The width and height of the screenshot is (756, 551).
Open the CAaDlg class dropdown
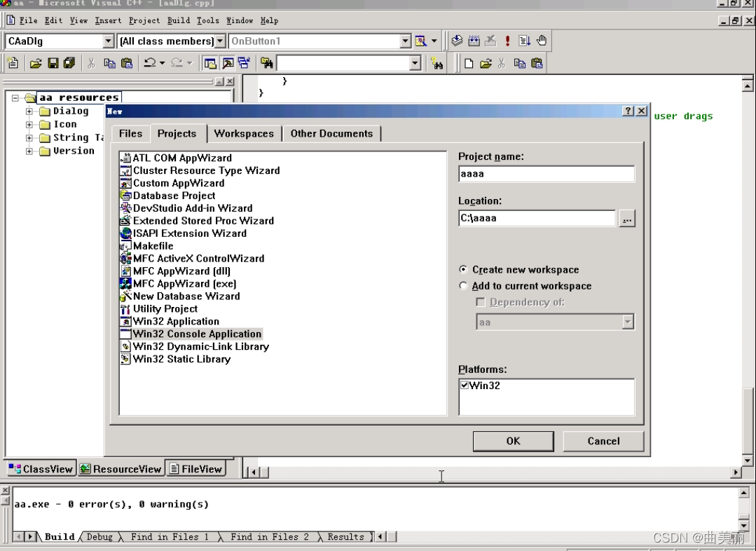click(109, 41)
